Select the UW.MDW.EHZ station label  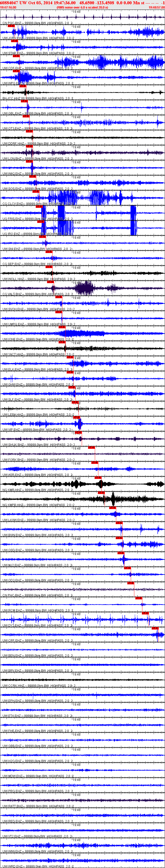tap(37, 777)
